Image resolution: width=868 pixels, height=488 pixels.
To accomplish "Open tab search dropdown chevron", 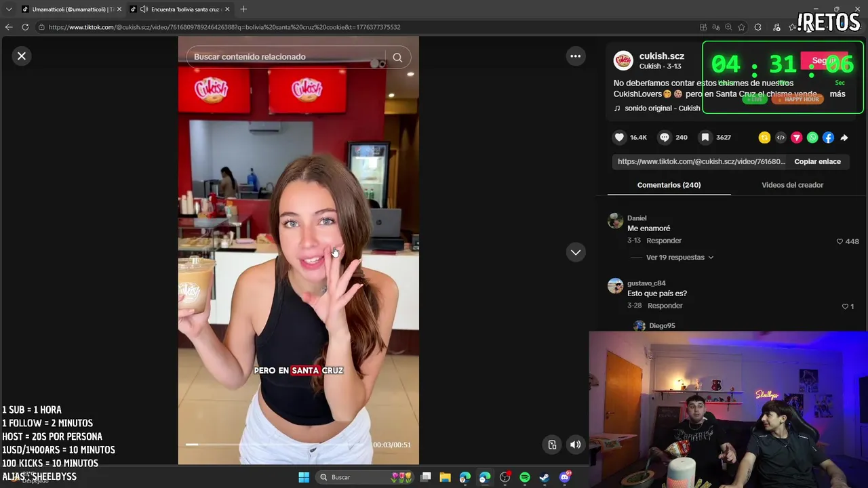I will coord(9,9).
